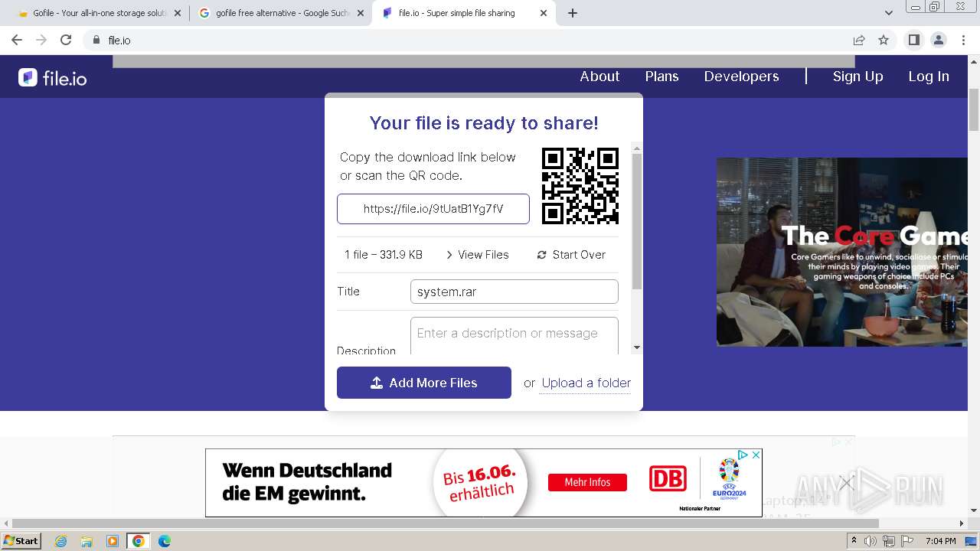
Task: Click the lock icon in the address bar
Action: coord(96,40)
